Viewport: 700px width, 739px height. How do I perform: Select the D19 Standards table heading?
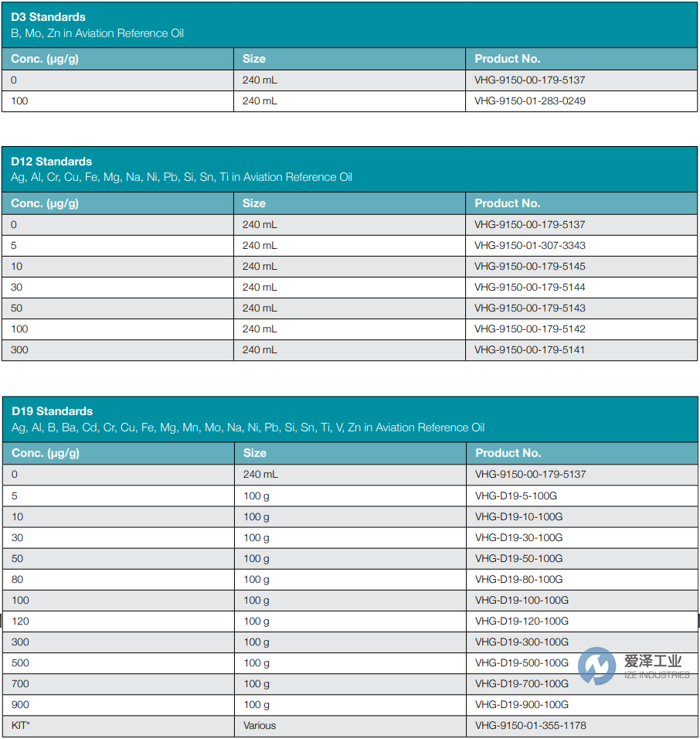click(x=52, y=411)
